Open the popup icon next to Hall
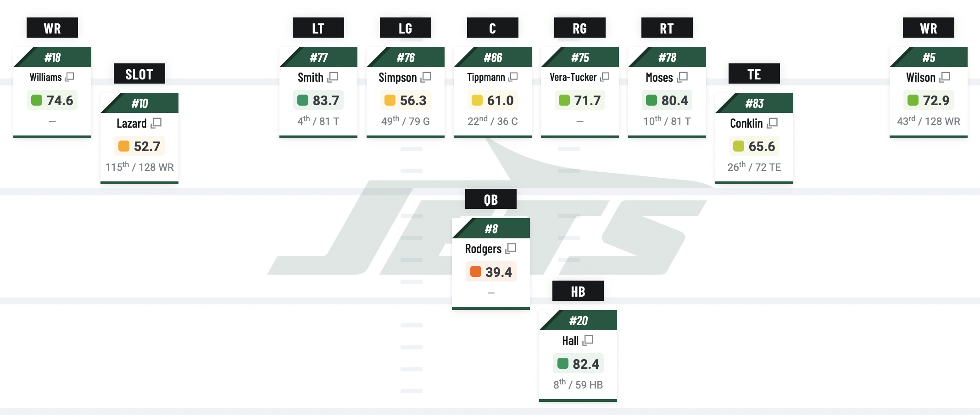Image resolution: width=980 pixels, height=417 pixels. pos(588,340)
